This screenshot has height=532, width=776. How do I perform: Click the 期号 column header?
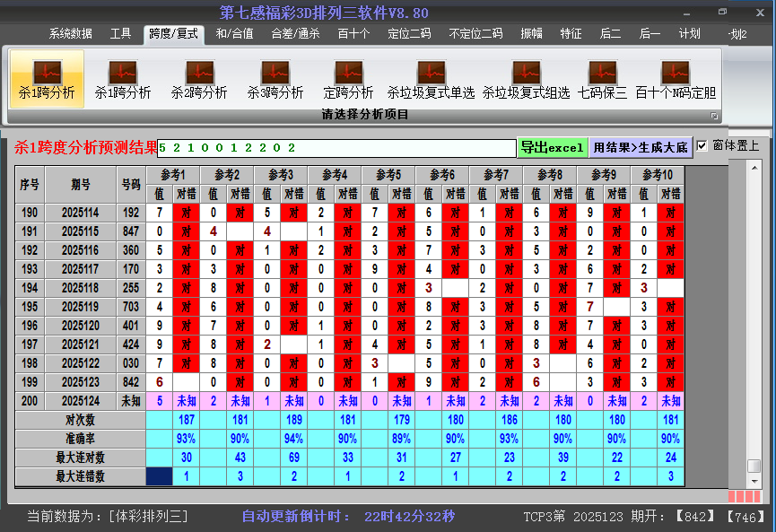pyautogui.click(x=81, y=185)
